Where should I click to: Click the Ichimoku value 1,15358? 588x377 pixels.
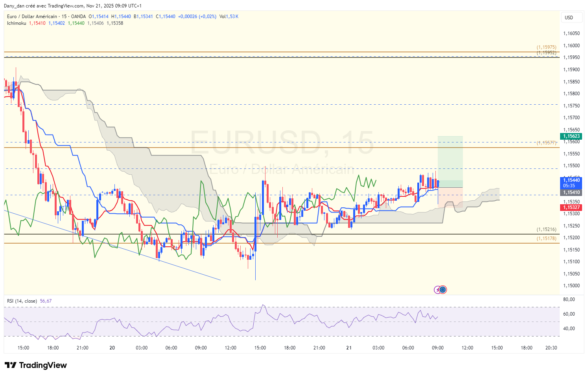115,23
